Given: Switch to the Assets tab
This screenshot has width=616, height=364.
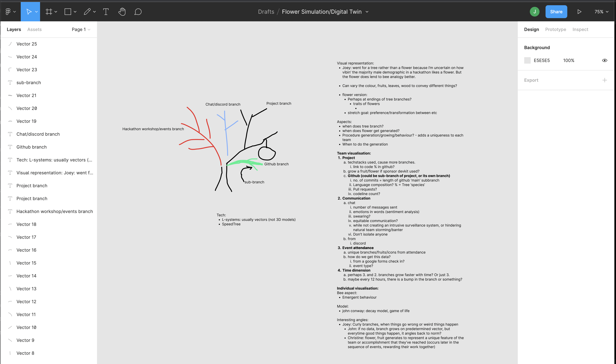Looking at the screenshot, I should coord(34,29).
